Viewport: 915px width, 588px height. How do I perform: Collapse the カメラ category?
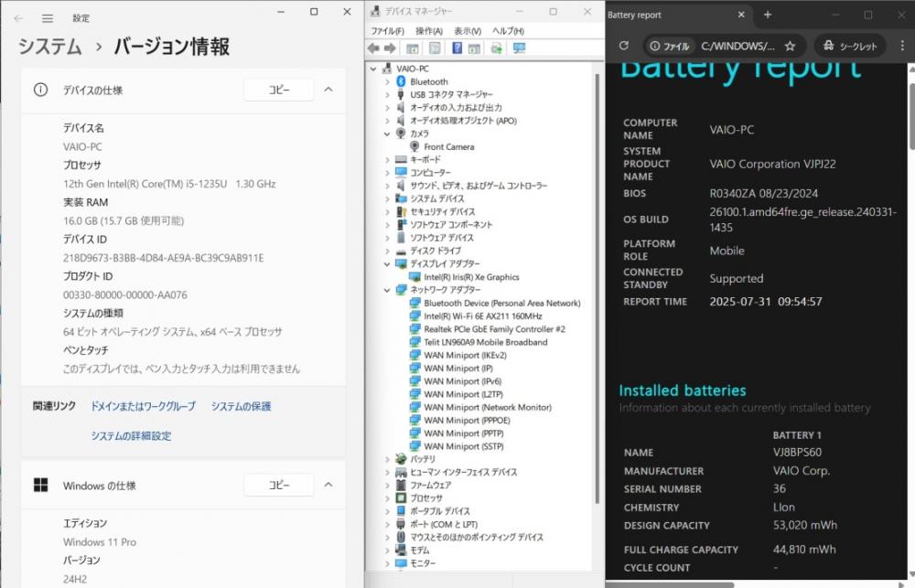tap(387, 134)
